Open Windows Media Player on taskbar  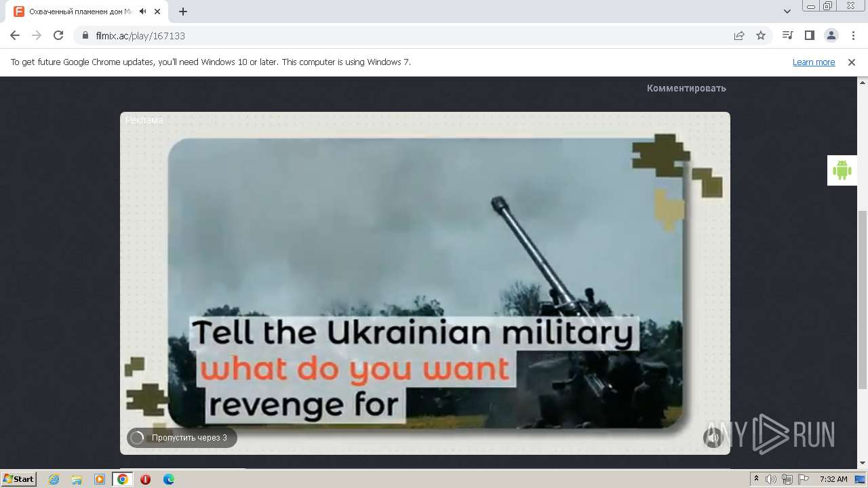pos(100,479)
